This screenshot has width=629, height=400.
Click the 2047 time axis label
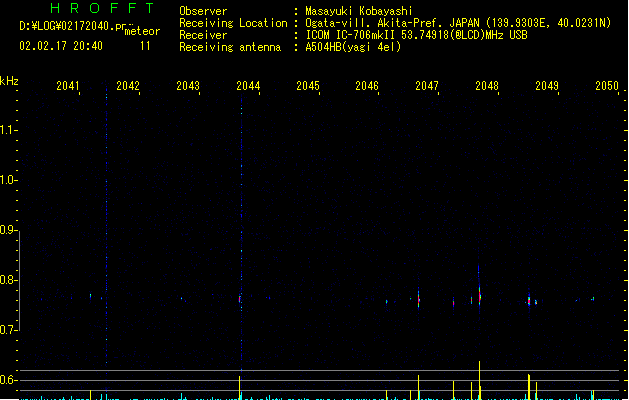427,85
